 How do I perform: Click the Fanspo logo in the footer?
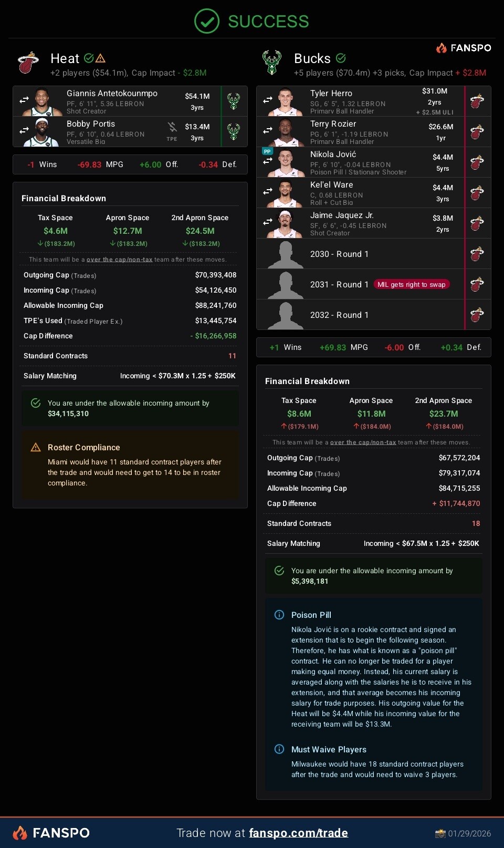[x=51, y=833]
